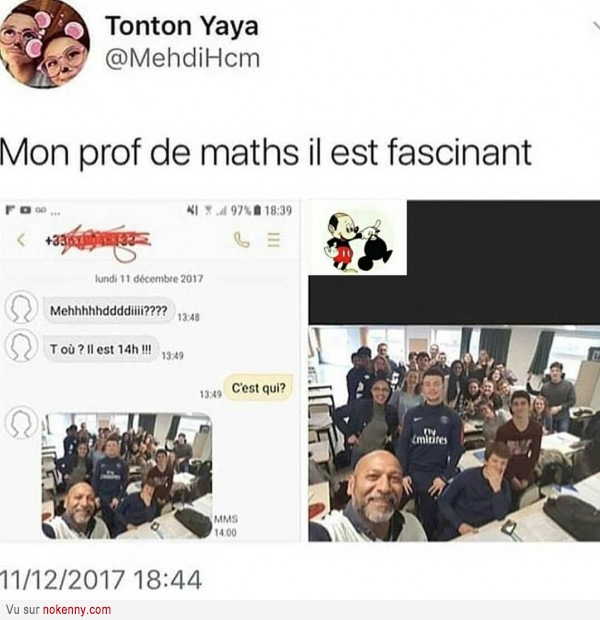Tap the phone call icon
Image resolution: width=600 pixels, height=620 pixels.
click(241, 240)
